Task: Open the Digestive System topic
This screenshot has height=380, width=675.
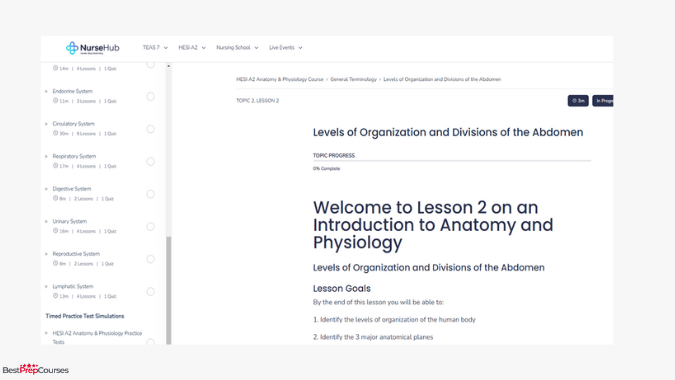Action: [71, 189]
